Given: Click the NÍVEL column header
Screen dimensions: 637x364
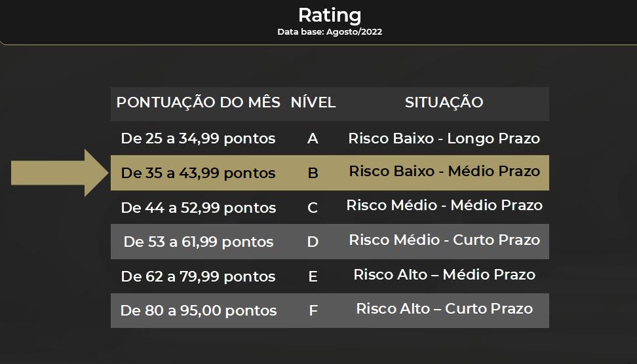Looking at the screenshot, I should (313, 102).
